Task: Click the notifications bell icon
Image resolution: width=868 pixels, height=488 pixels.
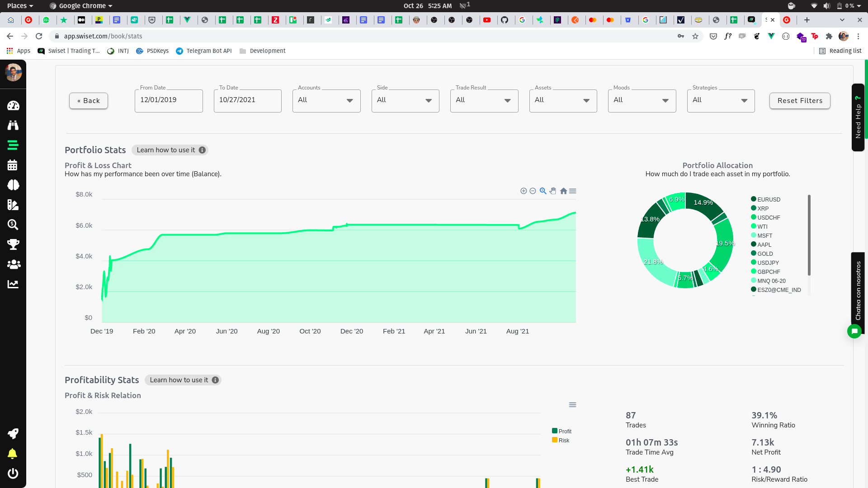Action: [13, 453]
